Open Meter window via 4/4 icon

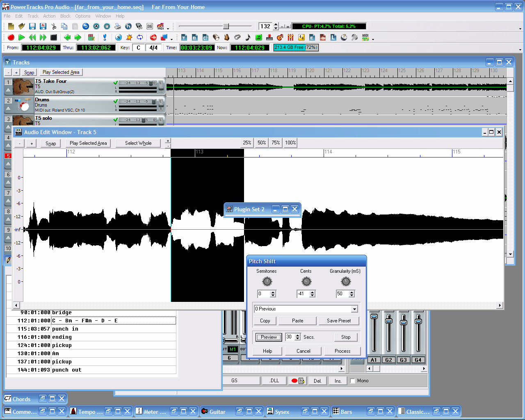301,37
